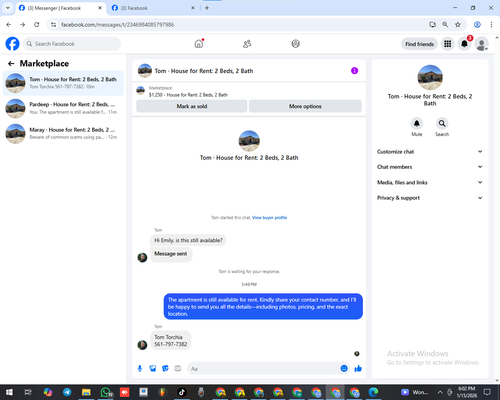Open Telegram from the taskbar
Screen dimensions: 500x400
(67, 392)
